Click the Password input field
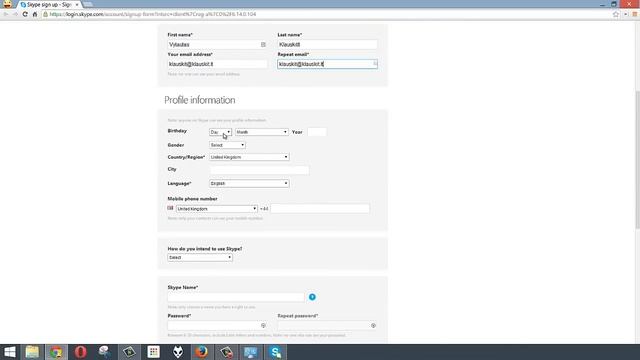Screen dimensions: 640x360 (218, 325)
